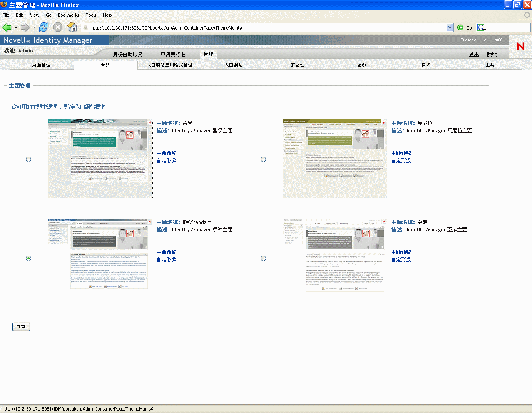The height and width of the screenshot is (413, 532).
Task: Open the 入口網站 sub-tab
Action: tap(234, 65)
